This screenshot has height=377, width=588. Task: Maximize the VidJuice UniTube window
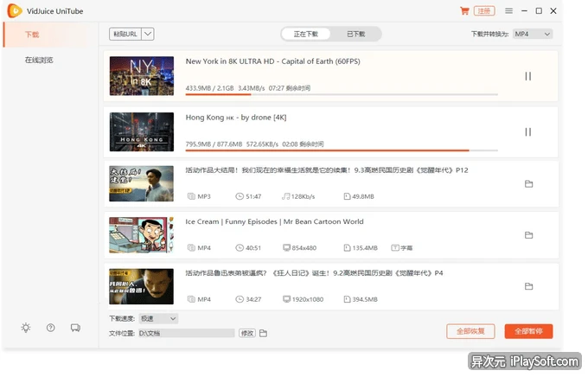(x=539, y=11)
